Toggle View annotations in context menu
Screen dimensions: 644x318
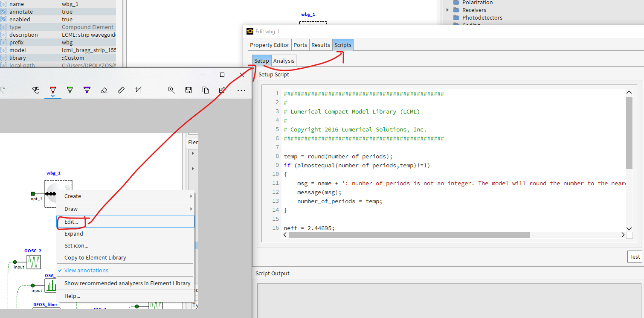86,270
